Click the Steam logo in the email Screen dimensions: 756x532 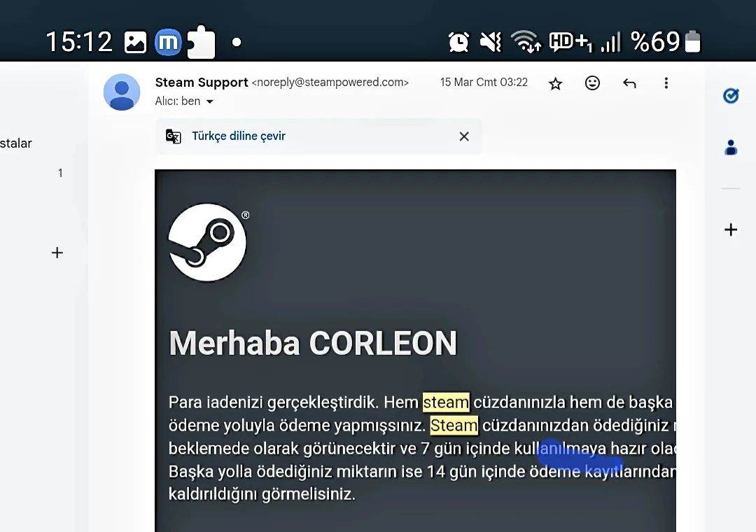tap(208, 242)
